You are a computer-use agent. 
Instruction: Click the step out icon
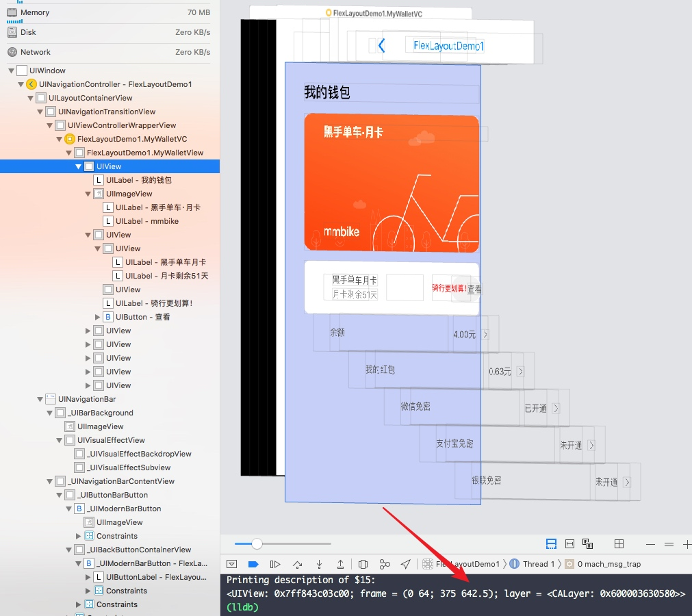pos(340,564)
